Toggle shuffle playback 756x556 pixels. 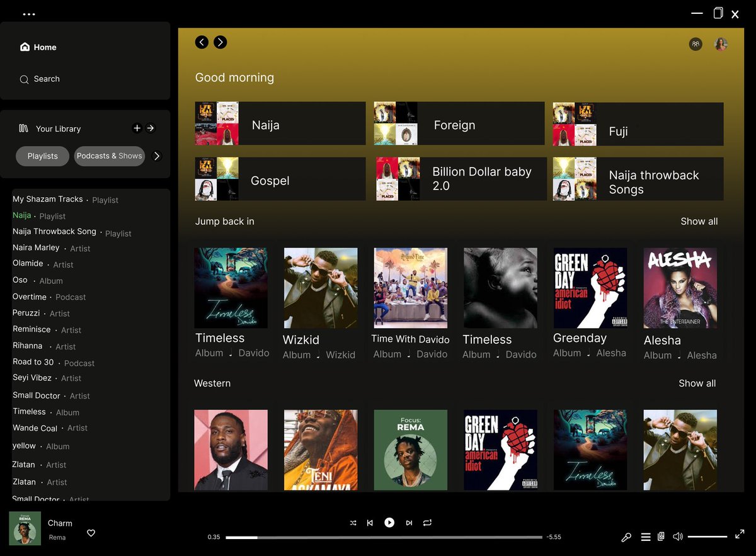click(353, 523)
